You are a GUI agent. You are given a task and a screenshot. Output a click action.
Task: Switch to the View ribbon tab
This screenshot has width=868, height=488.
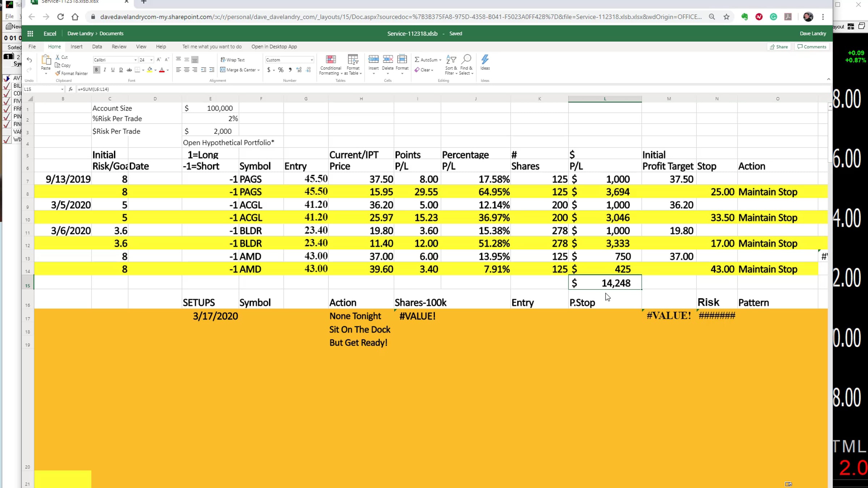(x=141, y=47)
